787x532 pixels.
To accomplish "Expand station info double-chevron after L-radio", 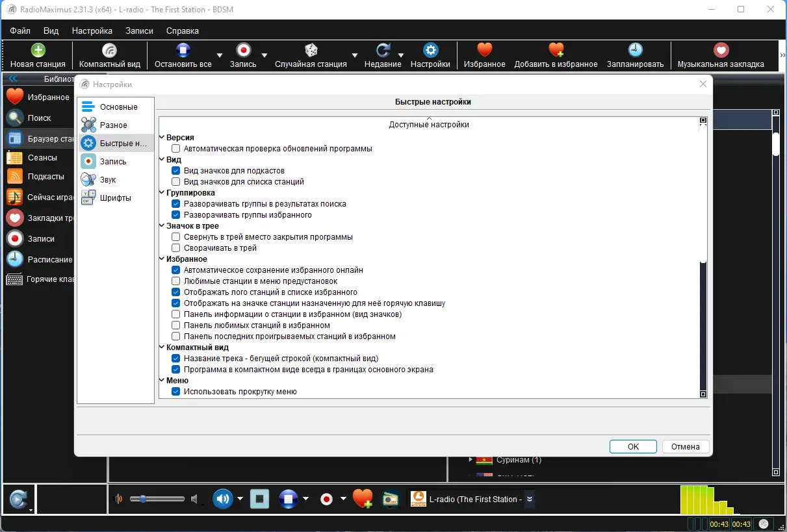I will [x=530, y=499].
